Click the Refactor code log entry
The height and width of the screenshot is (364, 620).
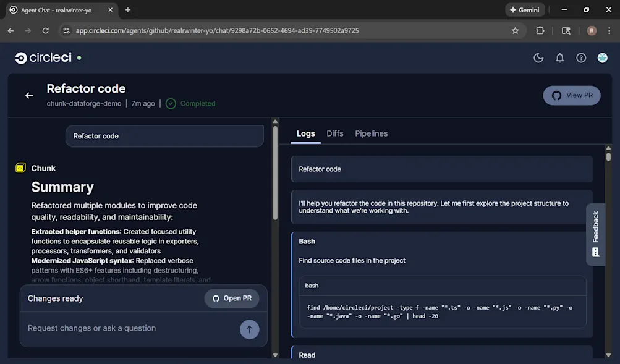point(442,169)
